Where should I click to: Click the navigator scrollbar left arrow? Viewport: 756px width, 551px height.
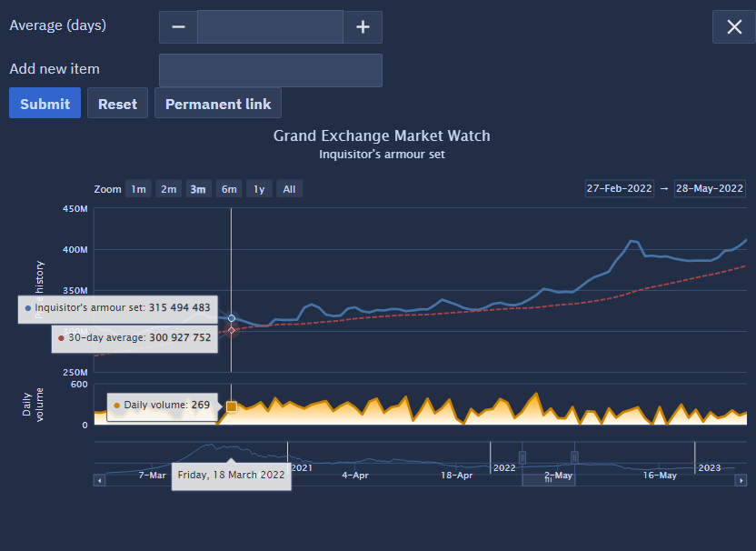100,480
